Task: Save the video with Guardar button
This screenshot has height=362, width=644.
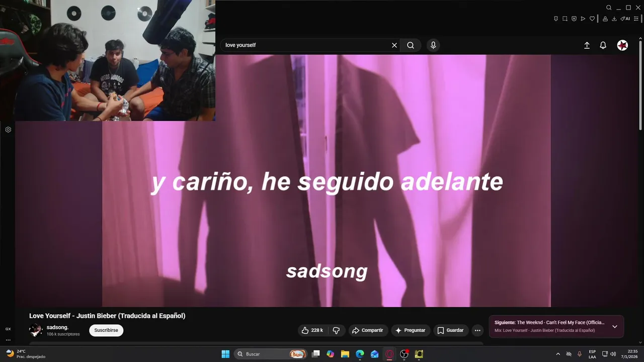Action: coord(450,330)
